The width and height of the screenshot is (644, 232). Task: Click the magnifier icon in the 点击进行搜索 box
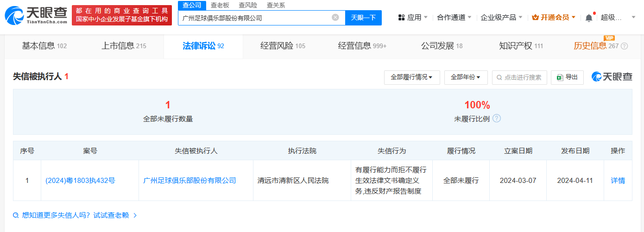tap(499, 77)
